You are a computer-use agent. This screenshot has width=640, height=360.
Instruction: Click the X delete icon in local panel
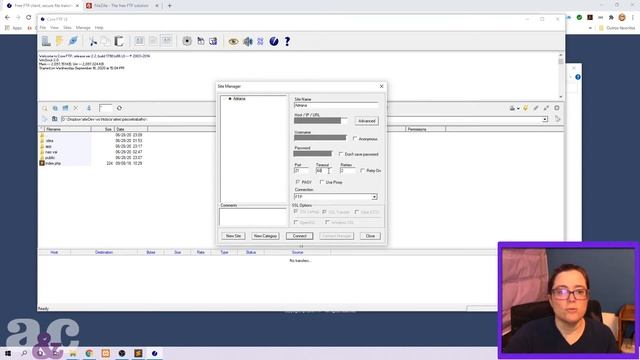pyautogui.click(x=76, y=108)
